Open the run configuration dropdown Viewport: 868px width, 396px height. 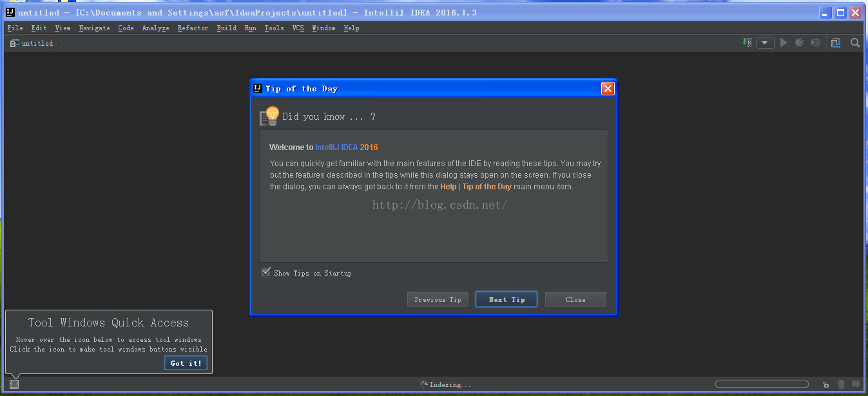tap(765, 42)
